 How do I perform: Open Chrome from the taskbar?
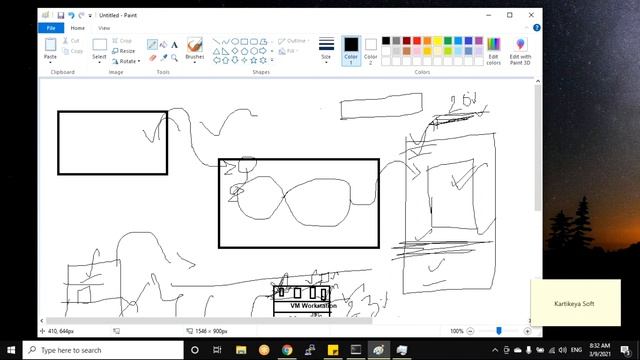[287, 350]
